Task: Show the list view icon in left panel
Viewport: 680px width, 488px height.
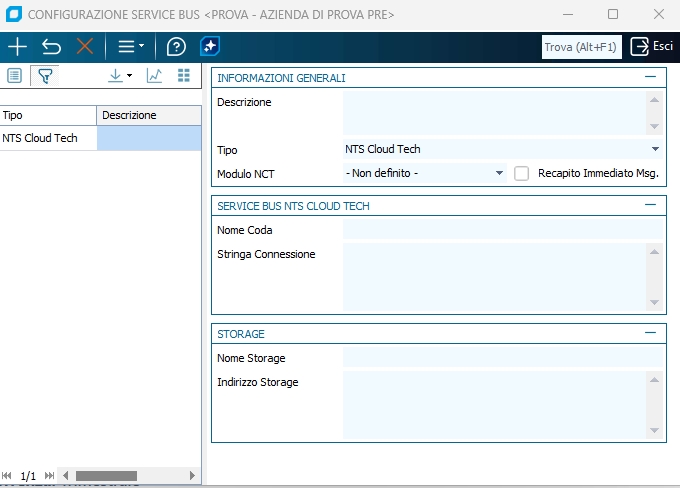Action: tap(15, 76)
